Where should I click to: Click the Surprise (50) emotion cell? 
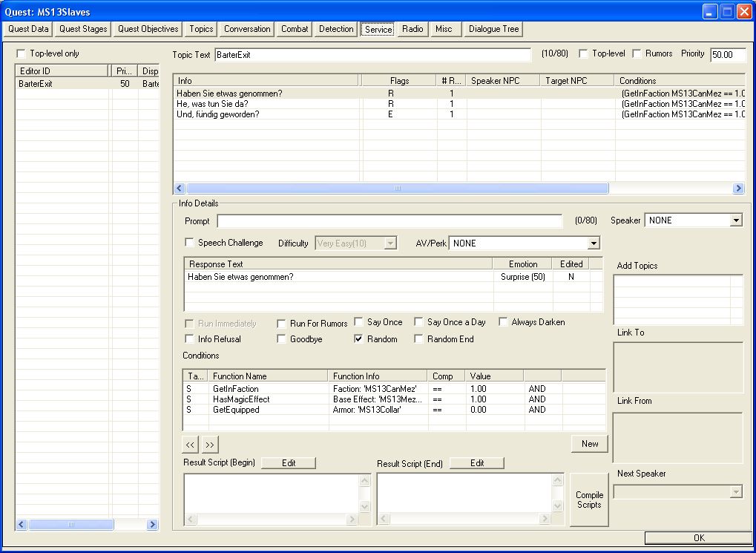coord(522,276)
